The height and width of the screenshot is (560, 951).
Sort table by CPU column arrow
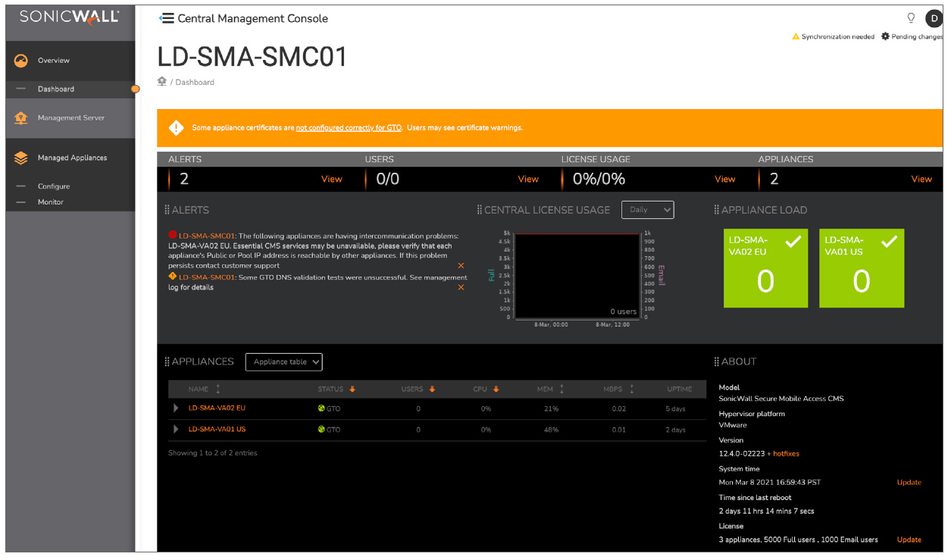(x=496, y=389)
